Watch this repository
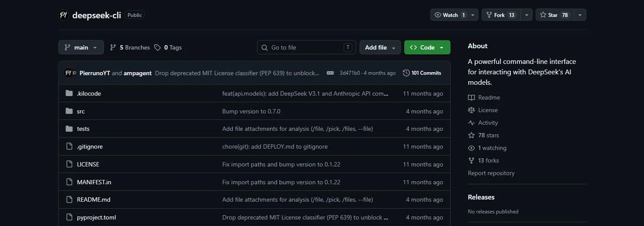Image resolution: width=644 pixels, height=226 pixels. (x=449, y=15)
